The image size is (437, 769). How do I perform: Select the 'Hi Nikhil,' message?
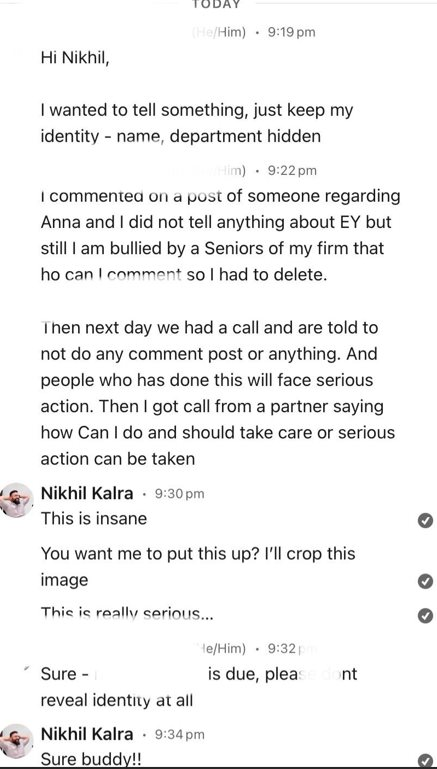(x=76, y=58)
